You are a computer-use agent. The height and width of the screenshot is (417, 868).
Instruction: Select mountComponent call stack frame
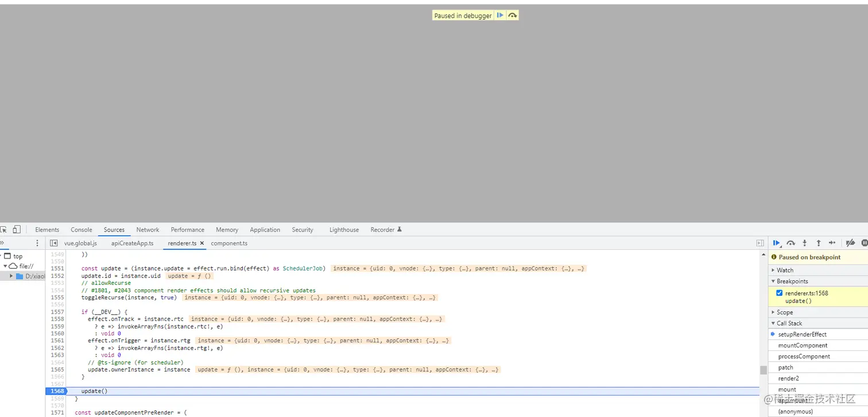pyautogui.click(x=818, y=345)
